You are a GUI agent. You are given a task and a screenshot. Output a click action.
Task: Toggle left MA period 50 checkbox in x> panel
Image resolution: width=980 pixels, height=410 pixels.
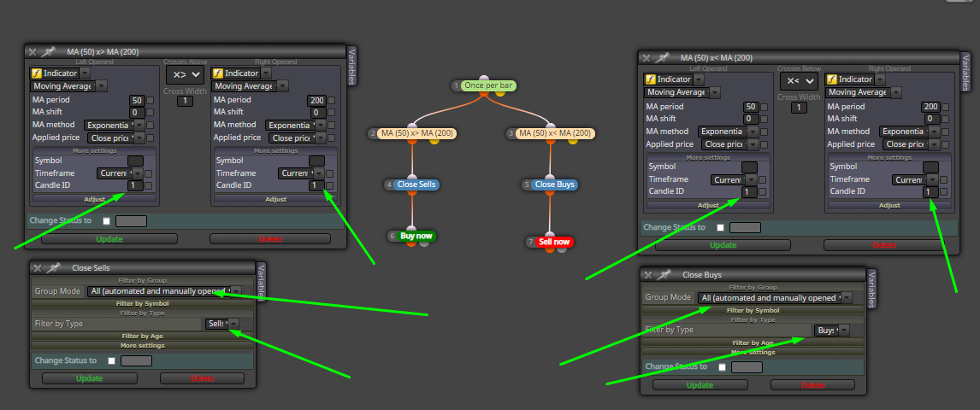(150, 100)
